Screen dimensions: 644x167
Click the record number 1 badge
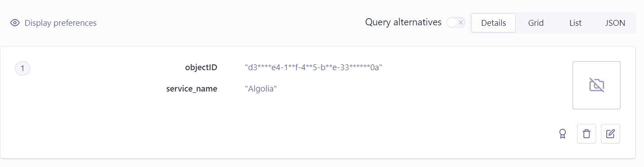click(x=23, y=68)
